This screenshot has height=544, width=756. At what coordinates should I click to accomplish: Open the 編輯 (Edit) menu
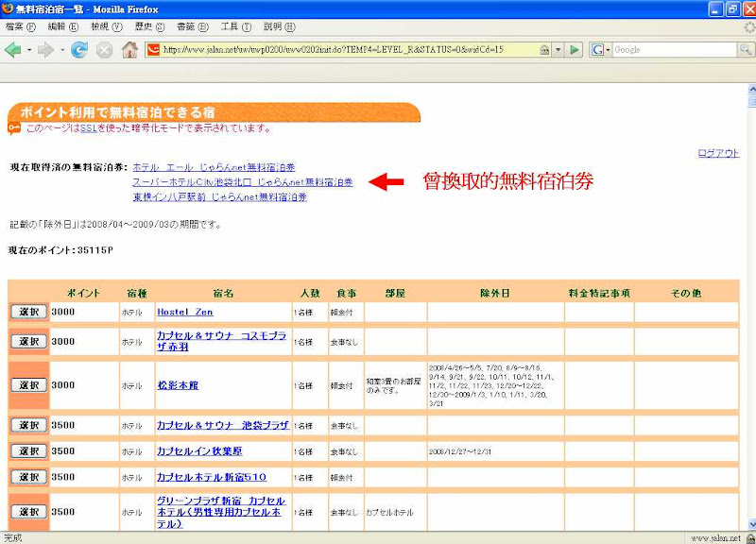(x=62, y=26)
